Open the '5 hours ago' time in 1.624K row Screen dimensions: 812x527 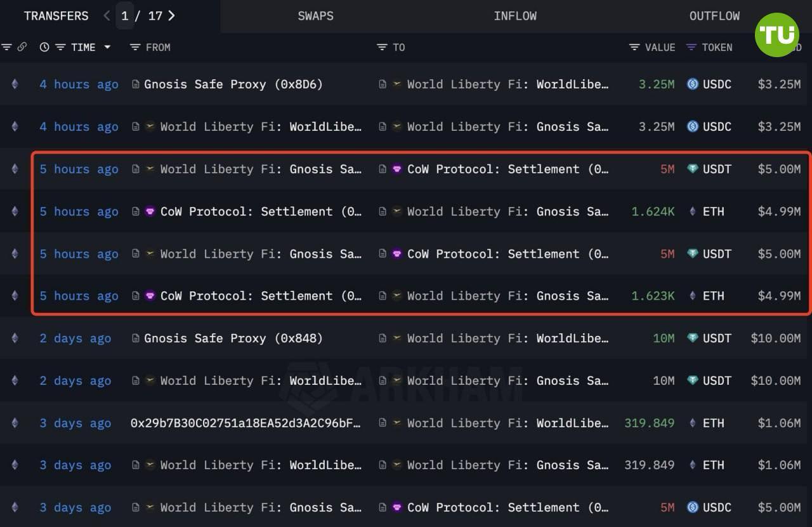pyautogui.click(x=79, y=211)
